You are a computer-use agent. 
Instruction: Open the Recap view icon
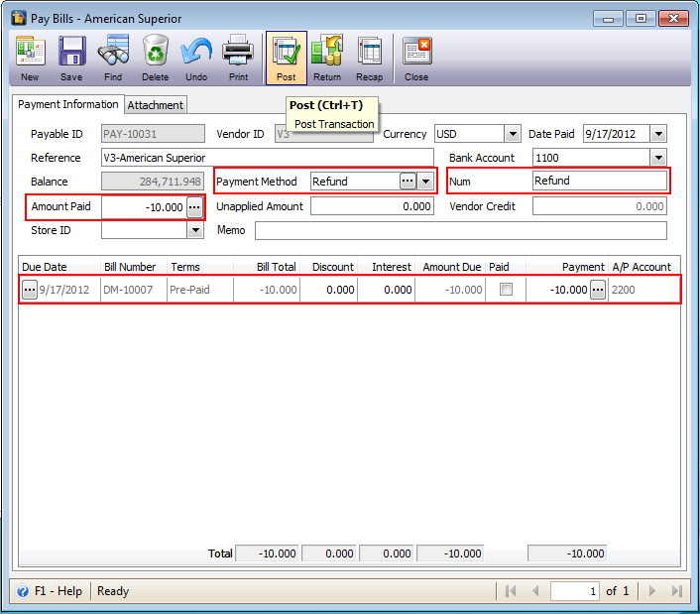(x=369, y=59)
